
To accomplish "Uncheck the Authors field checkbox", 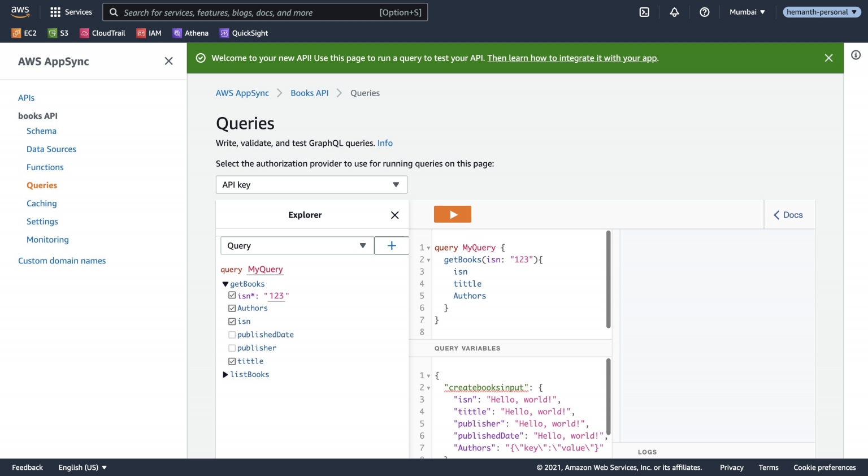I will (232, 308).
